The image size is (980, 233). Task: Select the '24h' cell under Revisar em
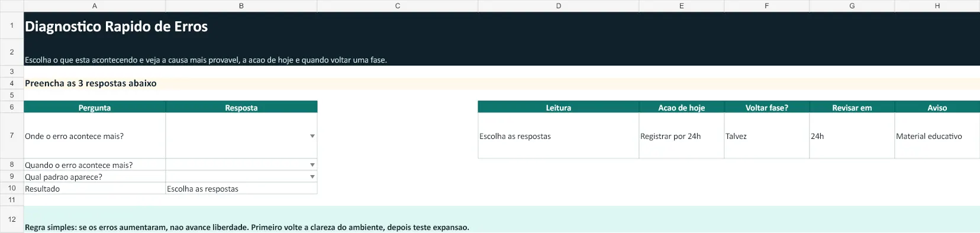852,135
